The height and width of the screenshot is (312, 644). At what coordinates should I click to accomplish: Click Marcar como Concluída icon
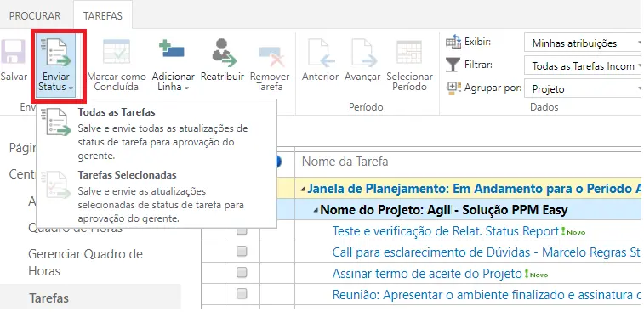(x=117, y=51)
